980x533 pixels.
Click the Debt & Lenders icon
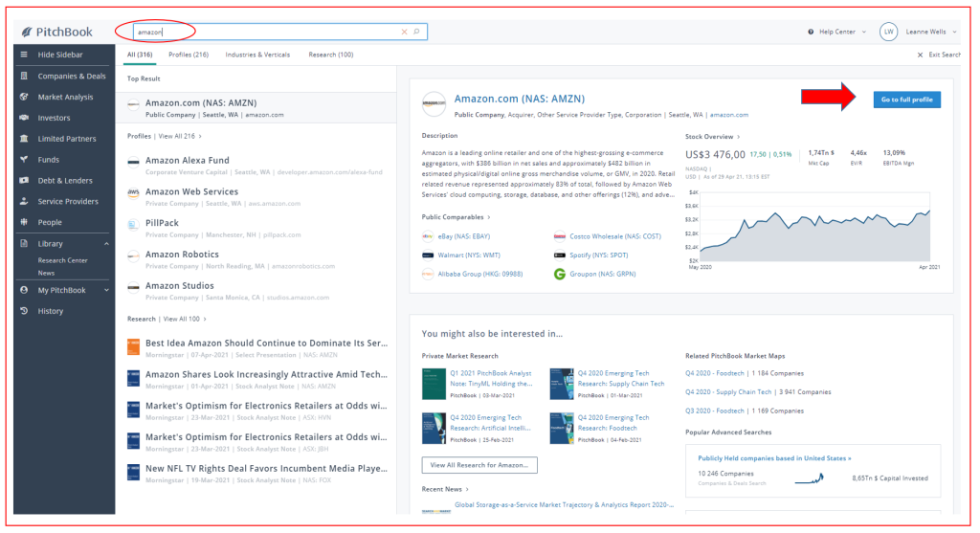24,181
